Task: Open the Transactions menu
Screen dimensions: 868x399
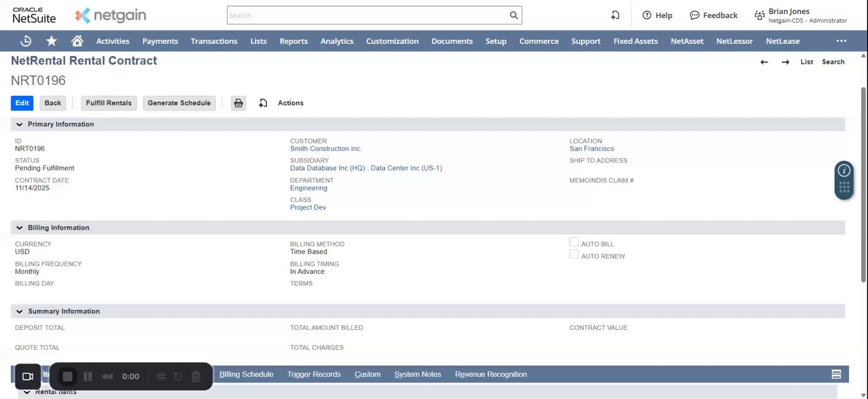Action: (x=214, y=41)
